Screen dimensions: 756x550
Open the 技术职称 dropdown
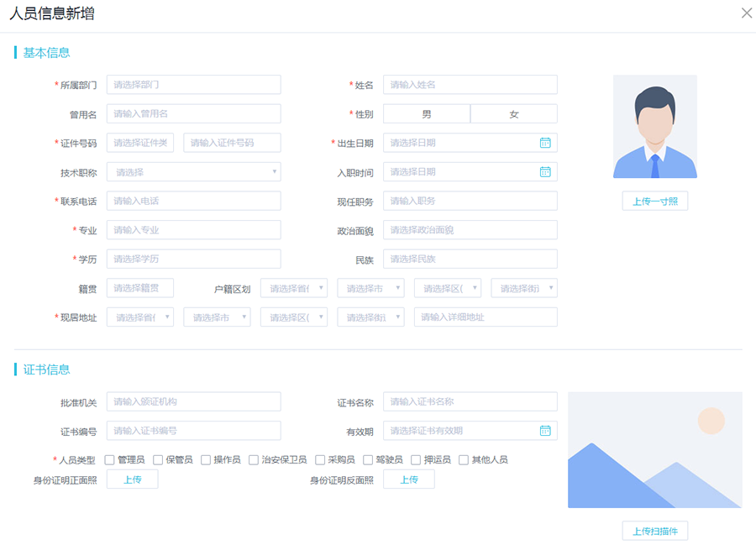click(x=193, y=172)
